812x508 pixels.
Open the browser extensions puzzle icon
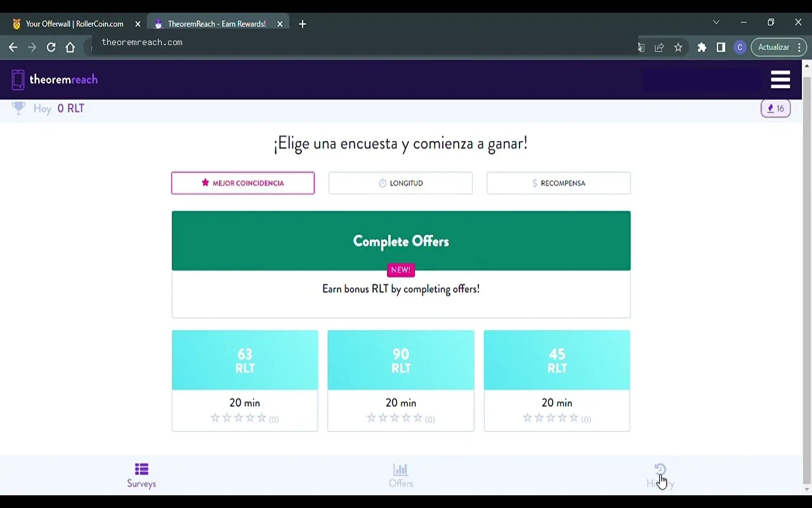pos(702,48)
